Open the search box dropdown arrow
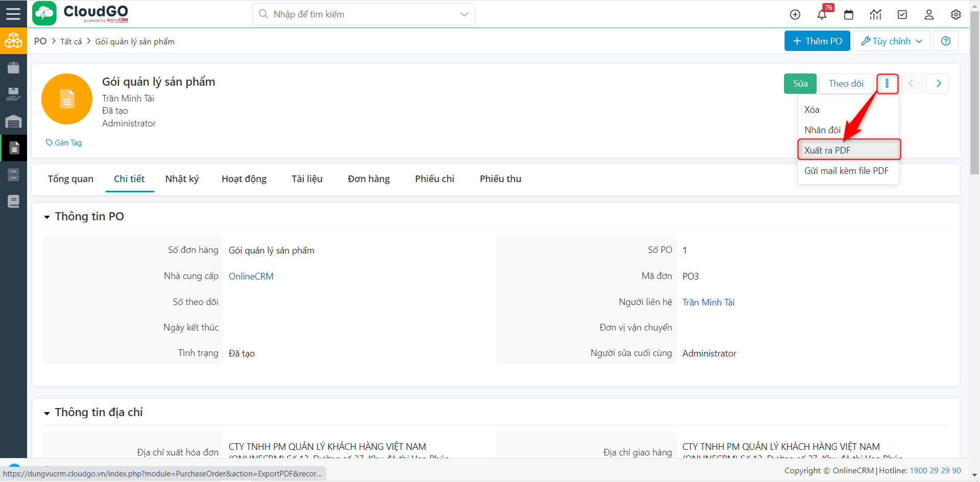The width and height of the screenshot is (980, 482). [464, 14]
